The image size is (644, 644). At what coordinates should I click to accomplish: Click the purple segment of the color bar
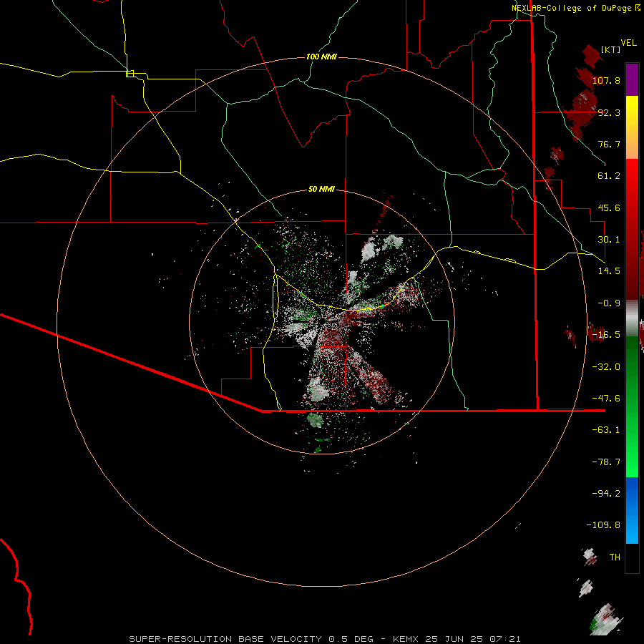[632, 79]
